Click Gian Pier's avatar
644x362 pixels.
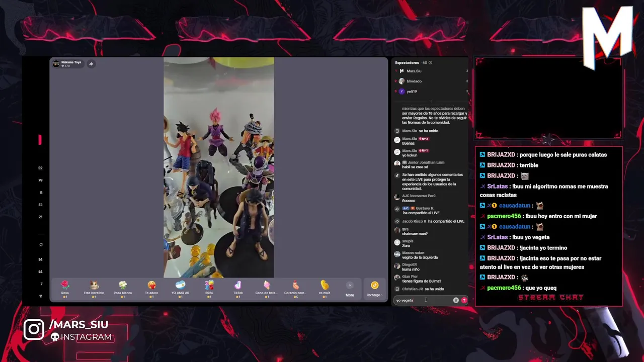coord(397,278)
